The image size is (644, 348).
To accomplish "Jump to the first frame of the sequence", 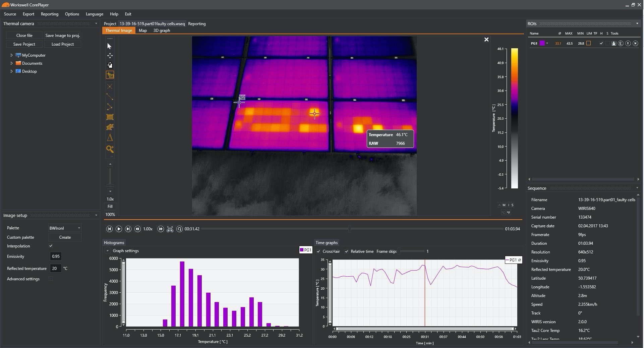I will (x=109, y=229).
